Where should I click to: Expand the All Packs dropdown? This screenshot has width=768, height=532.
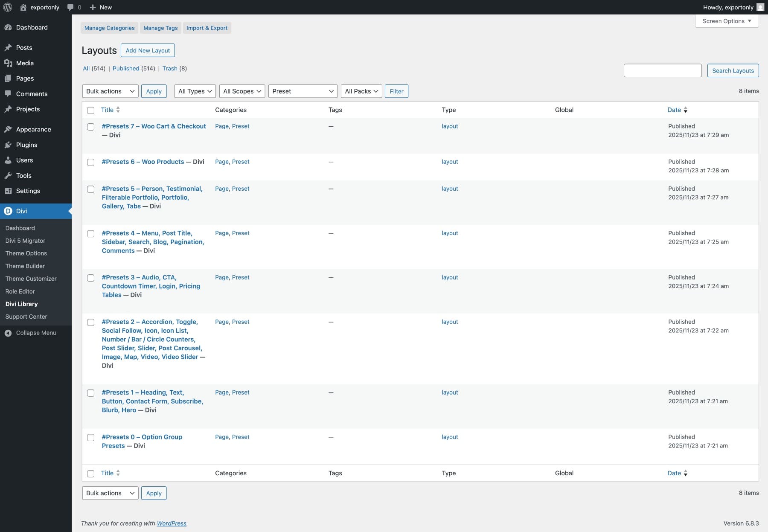click(361, 91)
